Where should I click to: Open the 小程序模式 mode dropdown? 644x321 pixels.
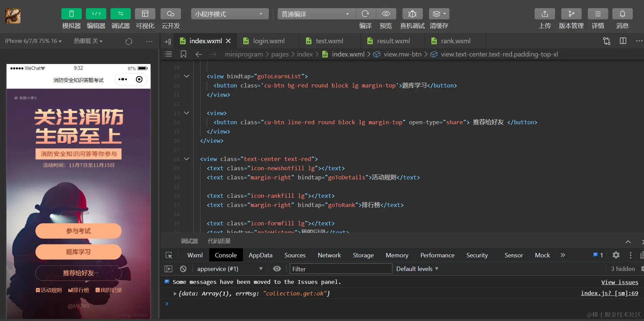229,14
